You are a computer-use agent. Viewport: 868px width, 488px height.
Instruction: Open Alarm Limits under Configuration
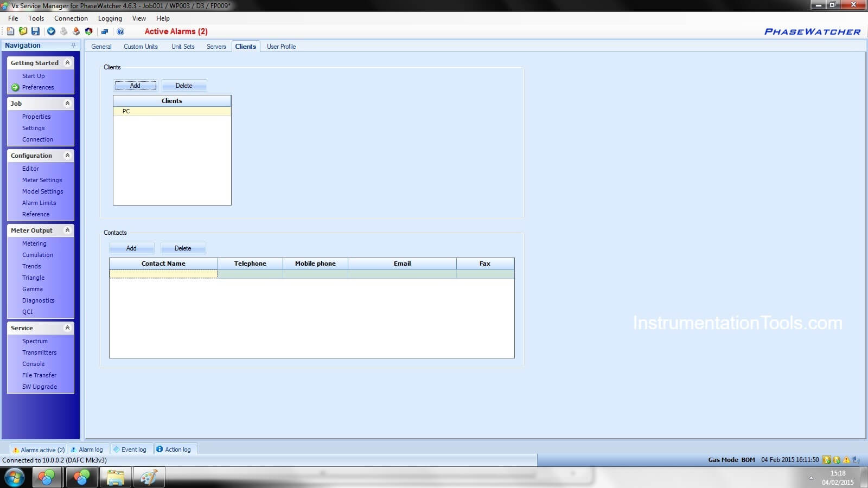point(39,203)
